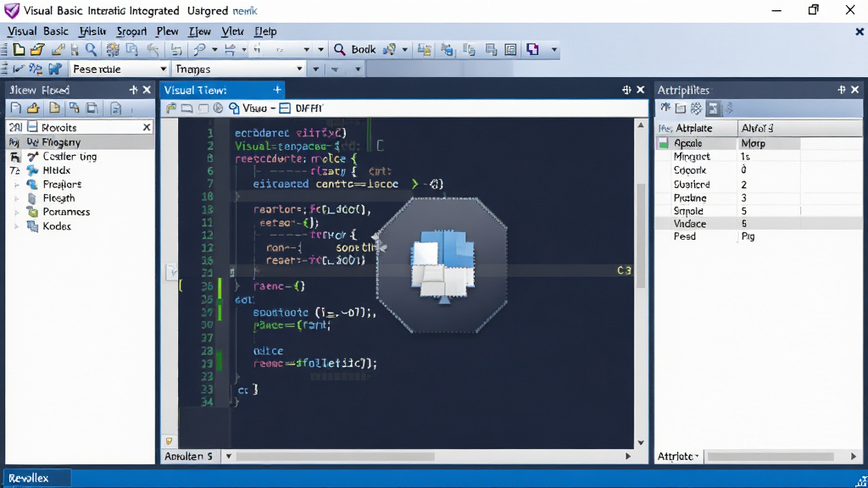Select the Vndace attribute row
Screen dimensions: 868x488
tap(759, 224)
